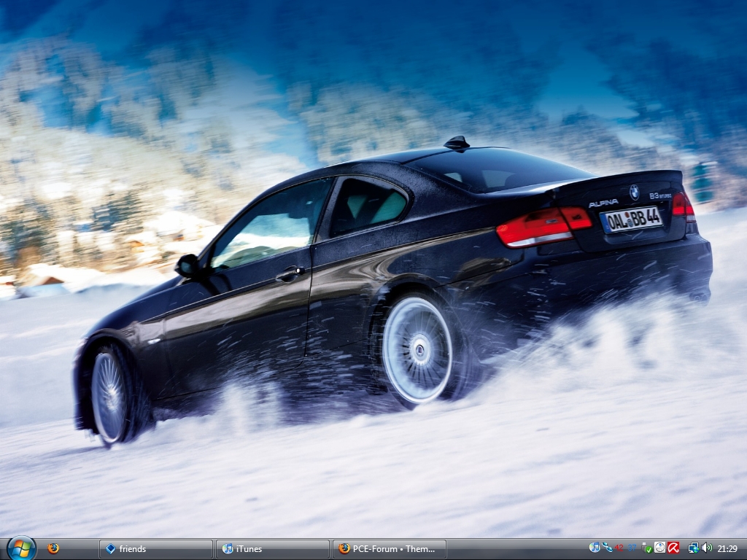Image resolution: width=747 pixels, height=560 pixels.
Task: Open the network connection tray icon
Action: pos(693,548)
